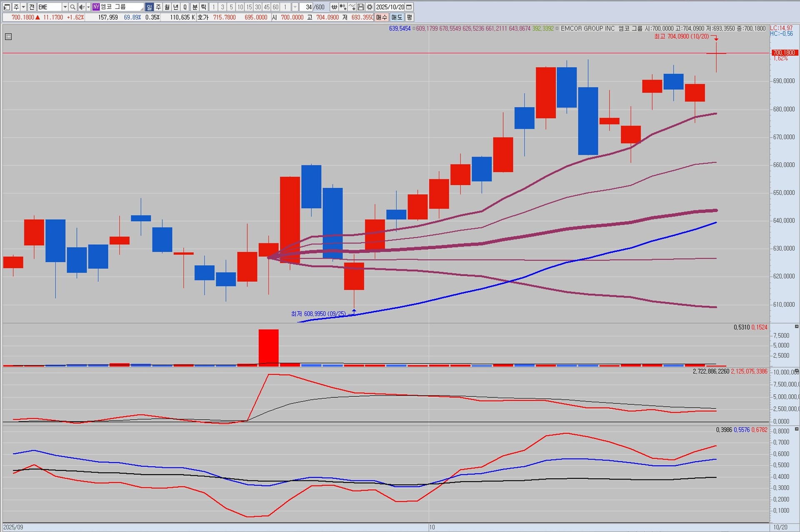This screenshot has width=800, height=532.
Task: Click the candlestick add-indicator icon
Action: click(x=343, y=7)
